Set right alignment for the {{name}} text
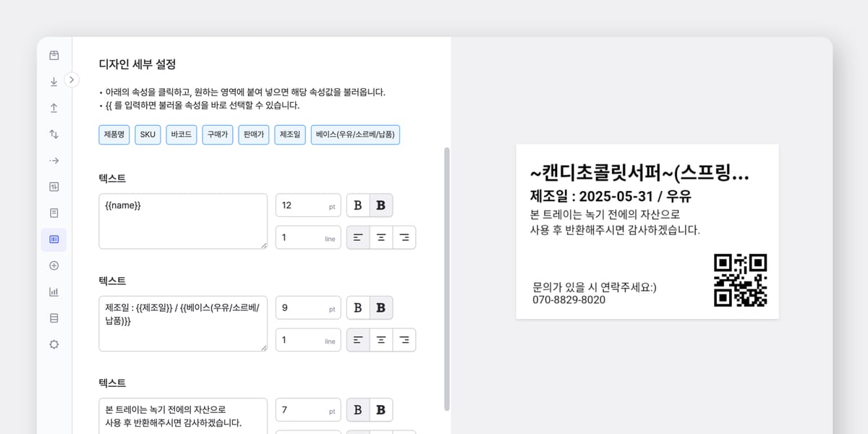The width and height of the screenshot is (868, 434). 405,237
